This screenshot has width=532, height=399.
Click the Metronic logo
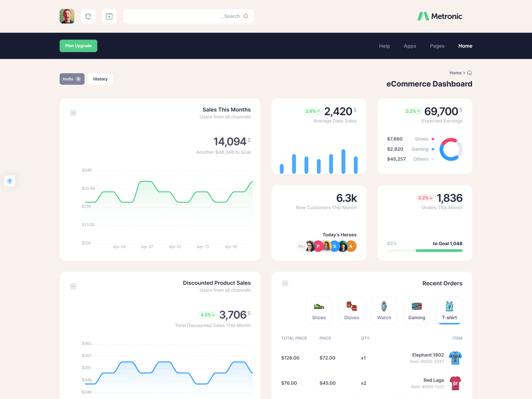[x=440, y=16]
